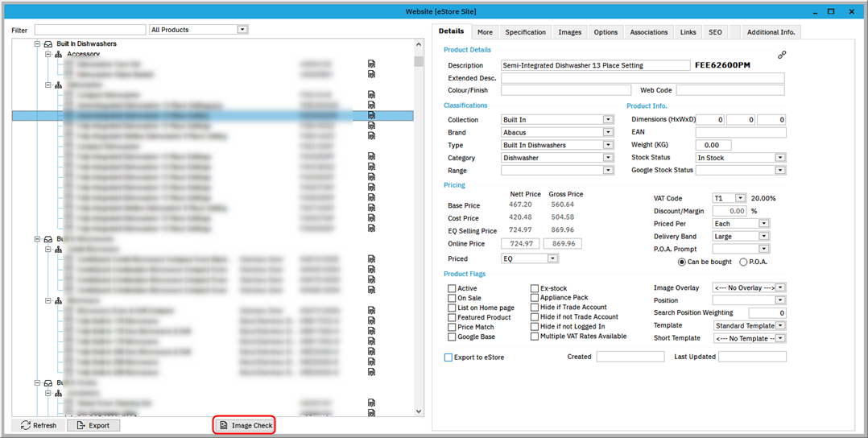Open the Links tab
The image size is (868, 438).
coord(688,32)
